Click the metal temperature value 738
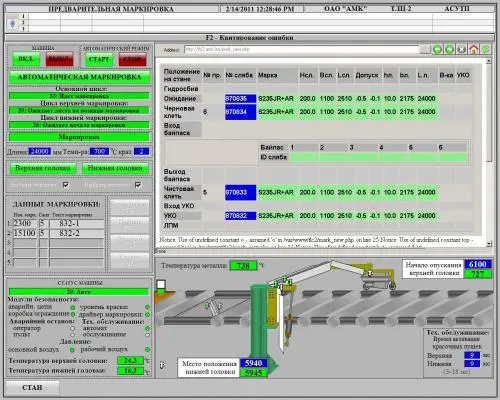The width and height of the screenshot is (500, 400). point(243,266)
